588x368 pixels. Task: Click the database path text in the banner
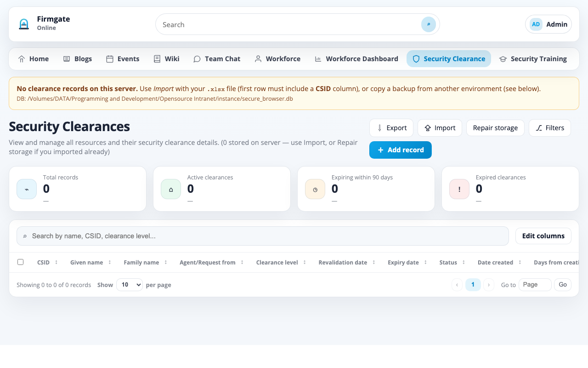pyautogui.click(x=155, y=98)
